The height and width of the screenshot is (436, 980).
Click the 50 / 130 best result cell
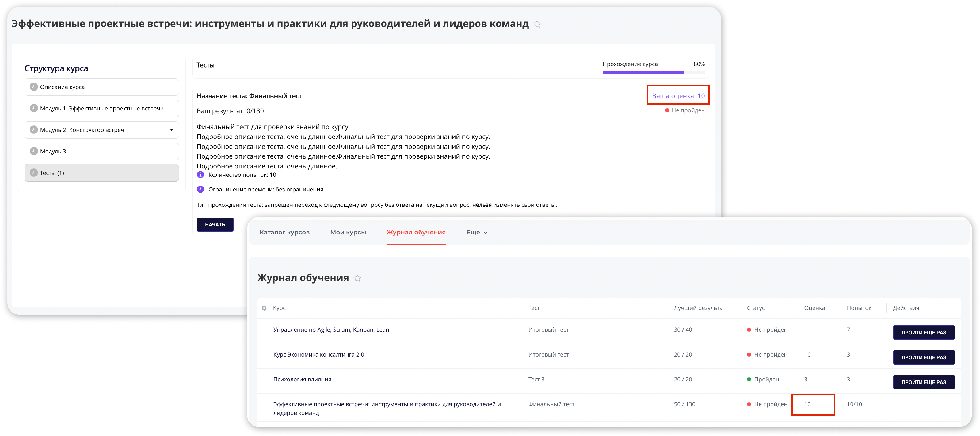pyautogui.click(x=684, y=404)
